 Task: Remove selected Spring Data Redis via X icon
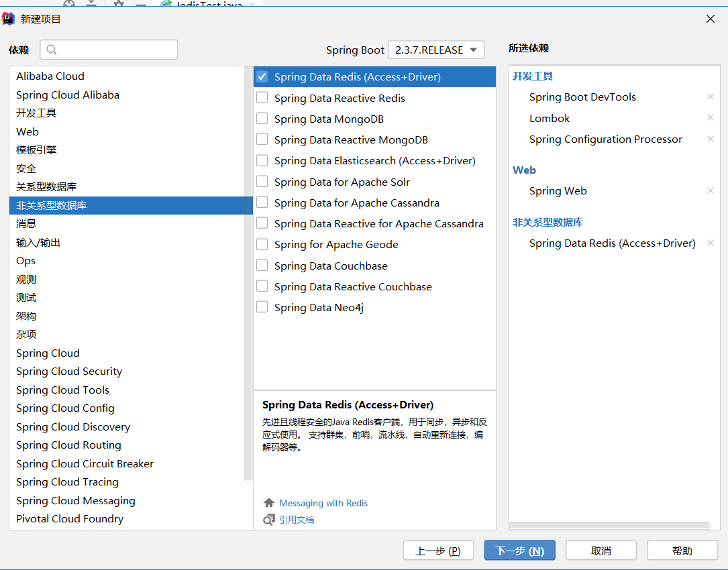[711, 243]
